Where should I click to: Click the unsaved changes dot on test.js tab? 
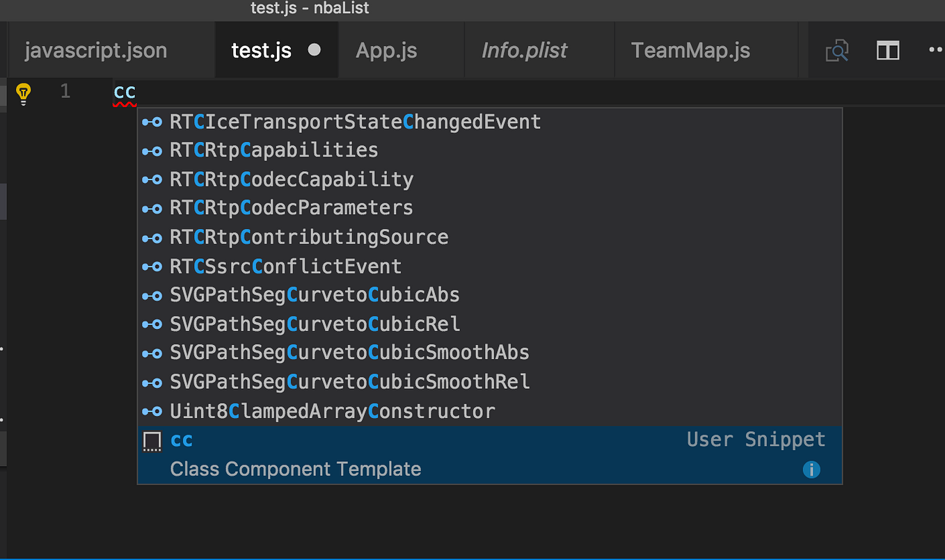tap(315, 50)
